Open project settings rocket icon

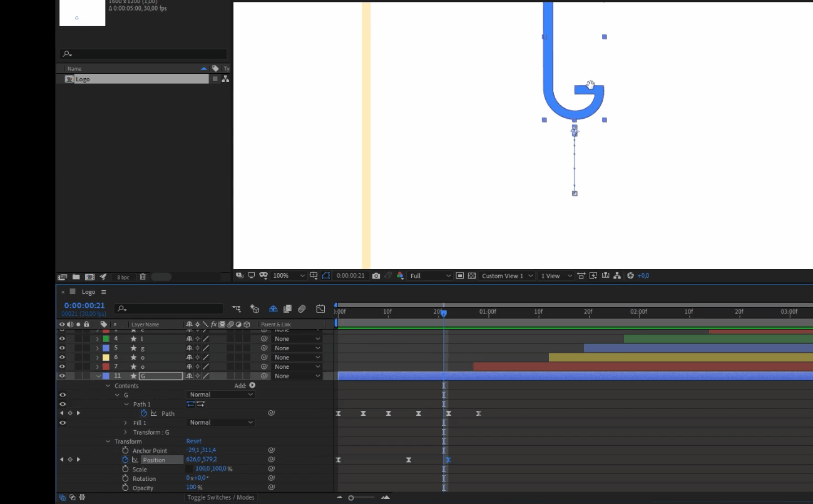tap(103, 276)
